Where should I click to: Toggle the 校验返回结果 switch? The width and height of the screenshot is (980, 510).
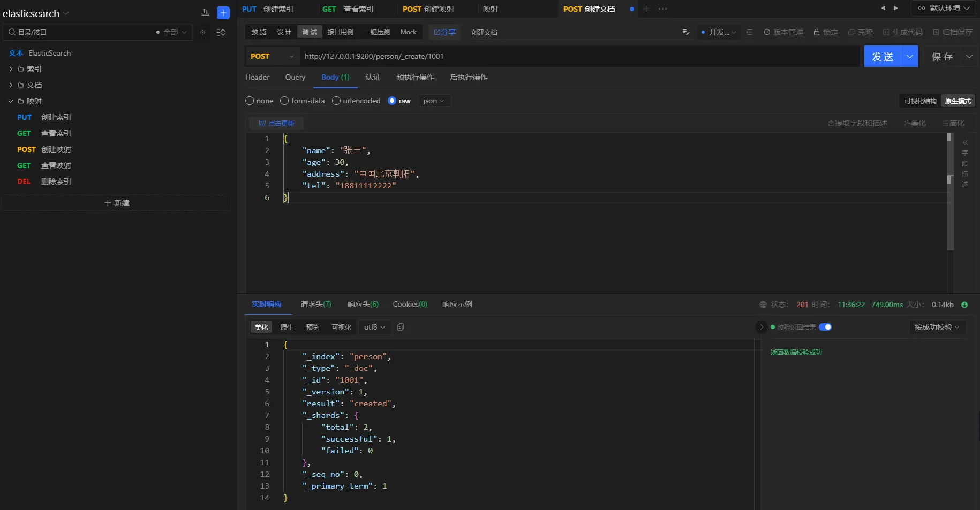pos(825,327)
